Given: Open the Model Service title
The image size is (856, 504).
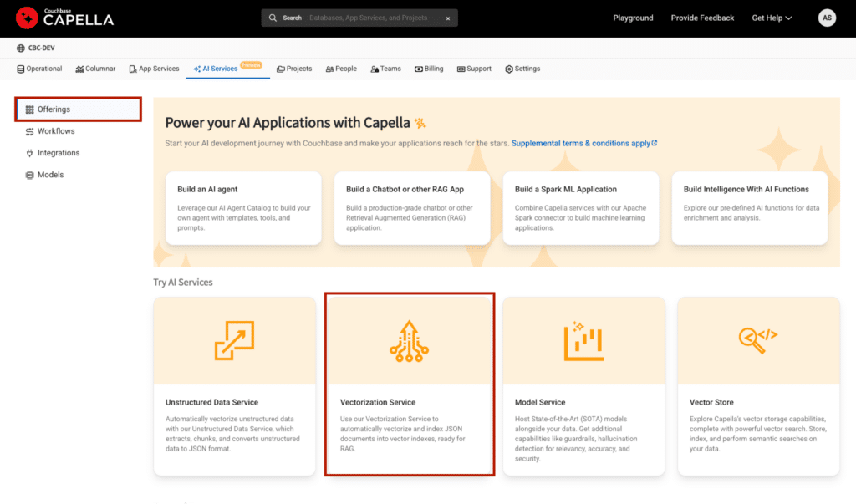Looking at the screenshot, I should [x=540, y=402].
